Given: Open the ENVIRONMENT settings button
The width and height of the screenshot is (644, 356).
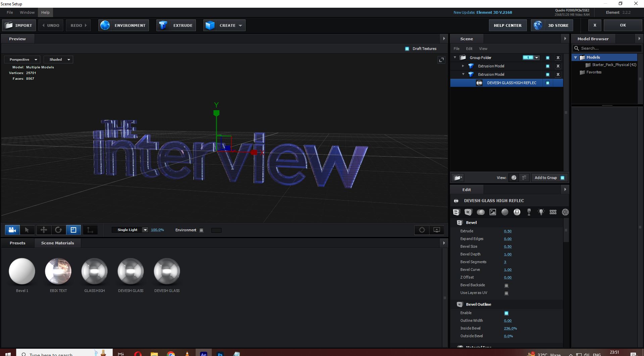Looking at the screenshot, I should coord(124,25).
